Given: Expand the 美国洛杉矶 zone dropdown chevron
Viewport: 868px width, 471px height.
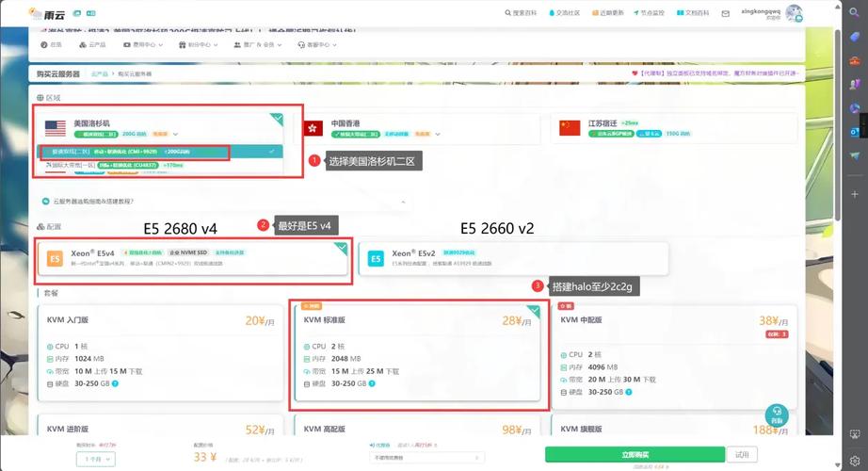Looking at the screenshot, I should coord(175,134).
